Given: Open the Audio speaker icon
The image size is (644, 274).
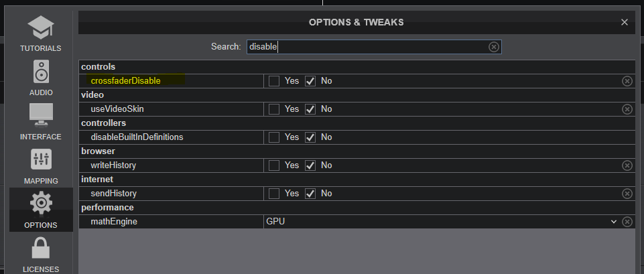Looking at the screenshot, I should 41,72.
